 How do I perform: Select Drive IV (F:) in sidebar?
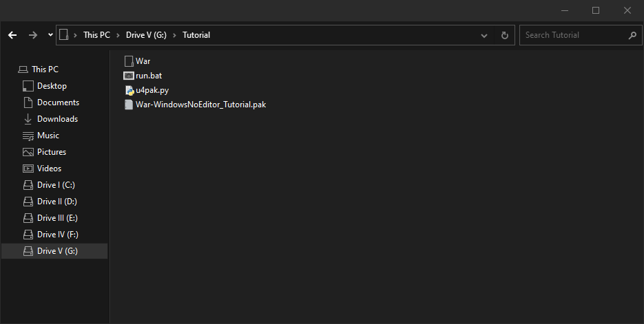(57, 235)
